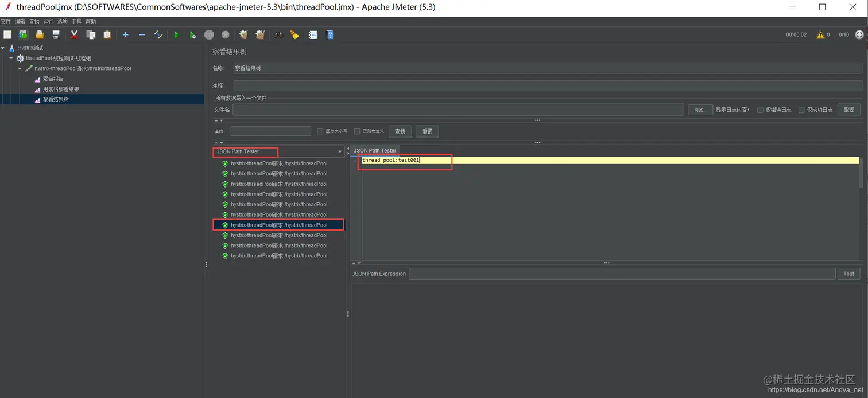This screenshot has height=398, width=868.
Task: Click the Paste clipboard icon
Action: pos(107,35)
